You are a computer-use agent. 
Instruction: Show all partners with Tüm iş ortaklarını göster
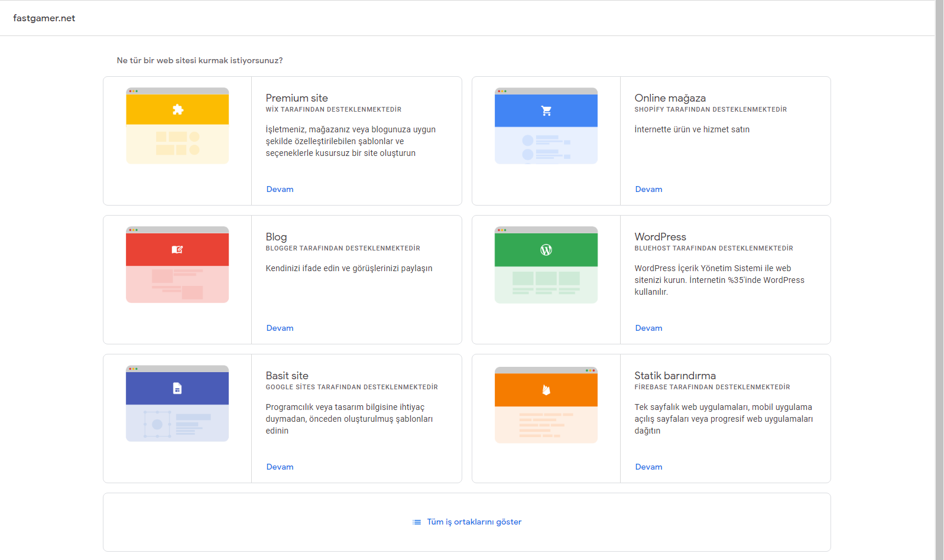474,522
